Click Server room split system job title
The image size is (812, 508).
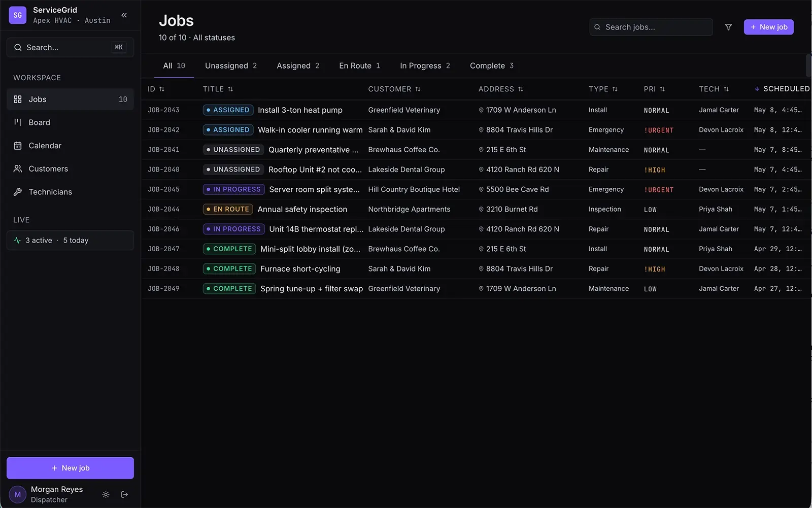314,189
